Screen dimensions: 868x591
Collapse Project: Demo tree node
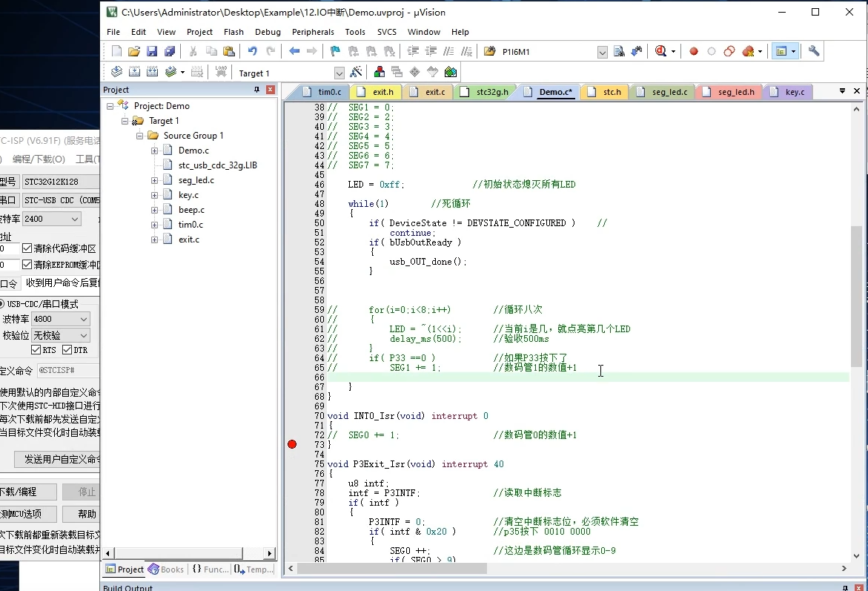(x=110, y=106)
